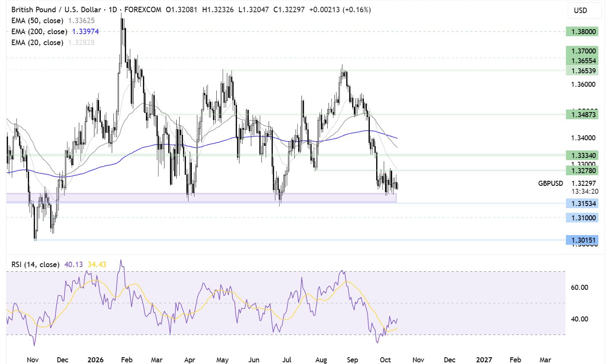Click the Oct marker on time axis
This screenshot has height=364, width=611.
pos(385,360)
